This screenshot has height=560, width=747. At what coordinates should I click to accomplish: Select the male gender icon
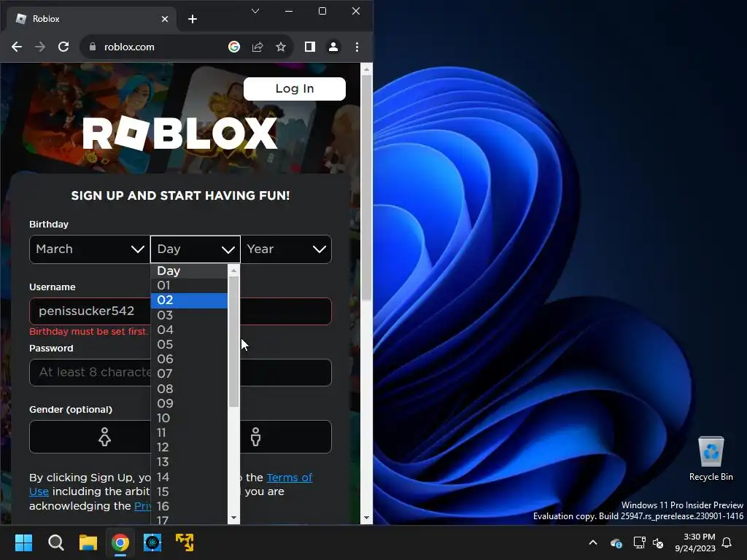(256, 437)
